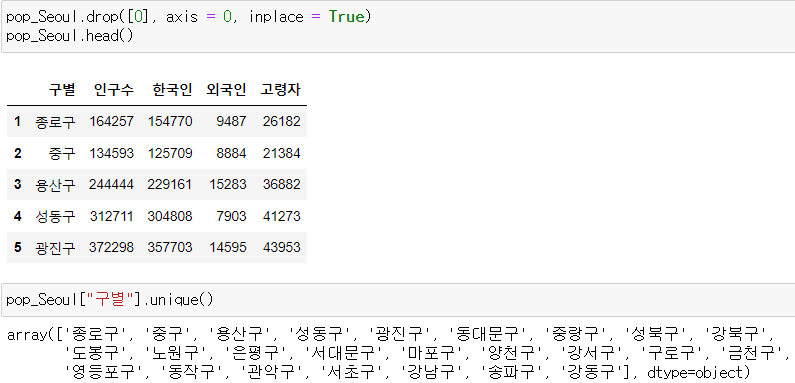Screen dimensions: 795x383
Task: Select the 용산구 row cell
Action: [55, 185]
